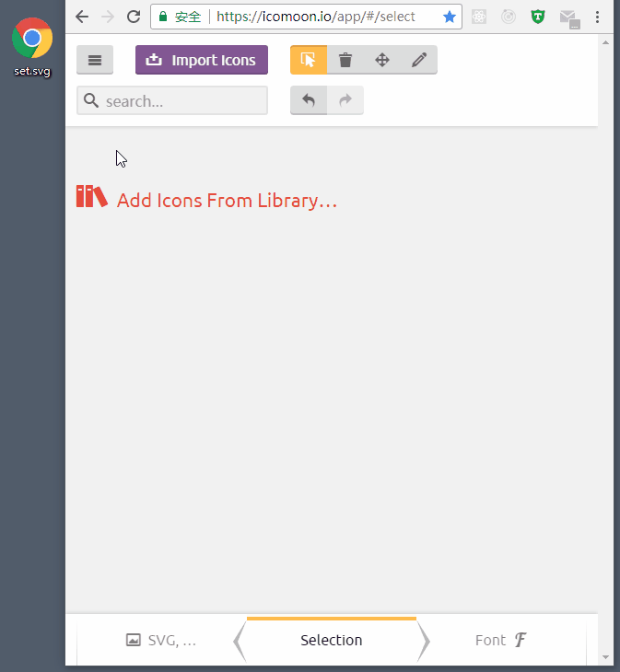Pick the Move (crossed arrows) tool
The image size is (620, 672).
click(382, 60)
